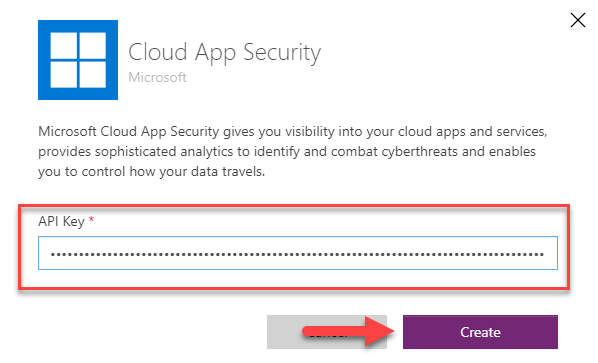The height and width of the screenshot is (363, 598).
Task: Click the last line about data travels
Action: point(151,172)
